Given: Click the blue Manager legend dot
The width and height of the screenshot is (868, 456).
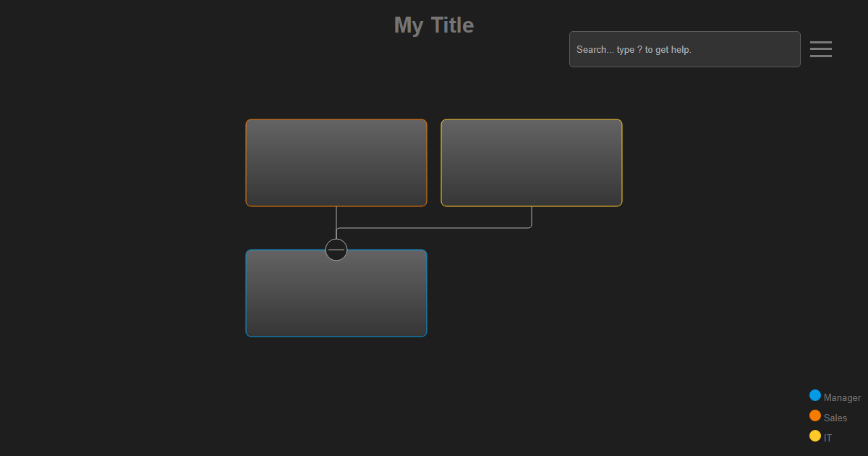Looking at the screenshot, I should tap(815, 396).
